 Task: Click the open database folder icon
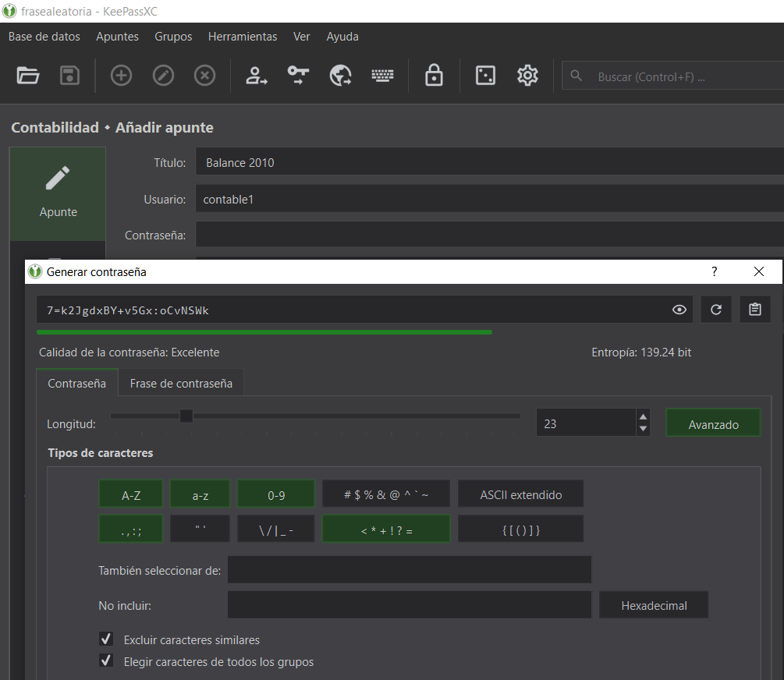(28, 76)
